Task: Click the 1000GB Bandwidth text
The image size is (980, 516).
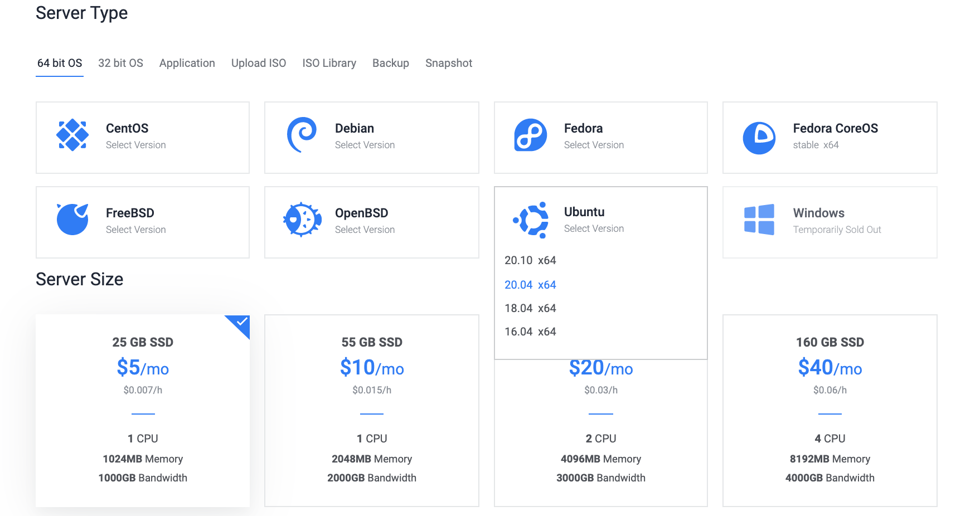Action: coord(143,478)
